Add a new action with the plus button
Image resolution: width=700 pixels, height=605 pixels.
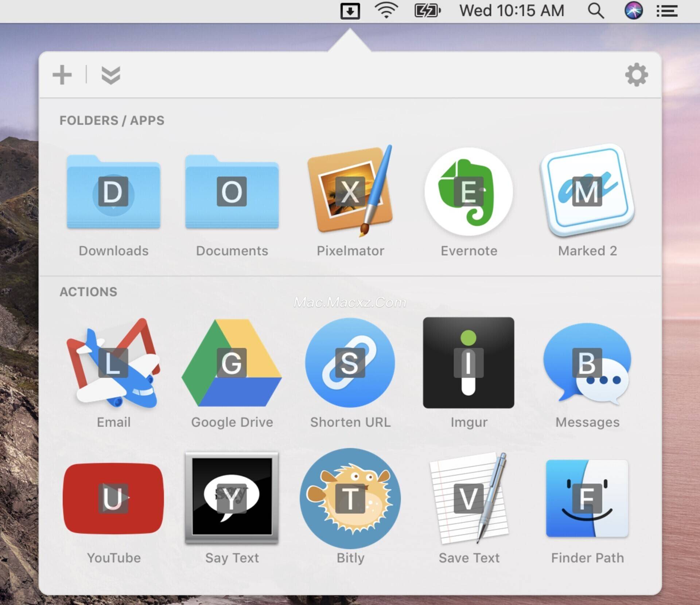(62, 75)
